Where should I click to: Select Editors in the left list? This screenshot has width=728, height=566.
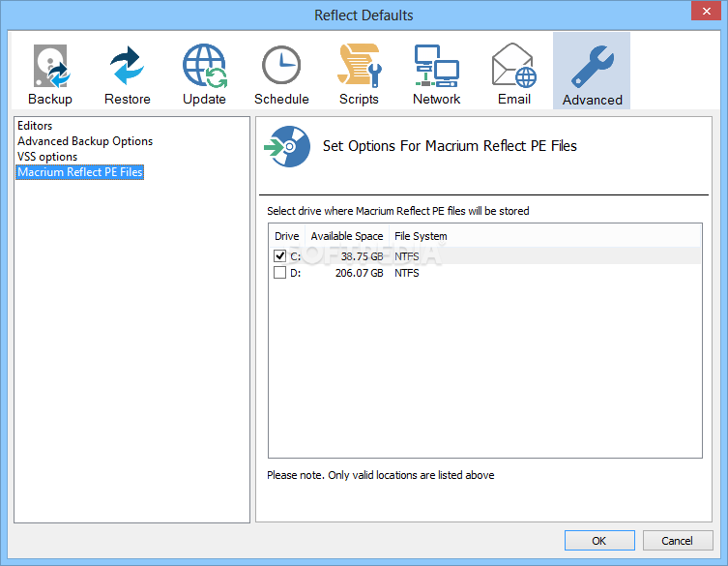coord(35,126)
